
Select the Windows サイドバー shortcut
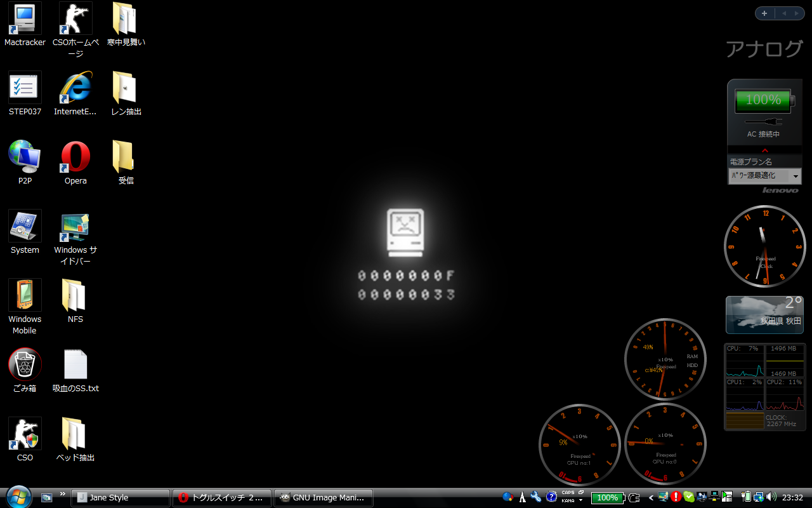(75, 237)
